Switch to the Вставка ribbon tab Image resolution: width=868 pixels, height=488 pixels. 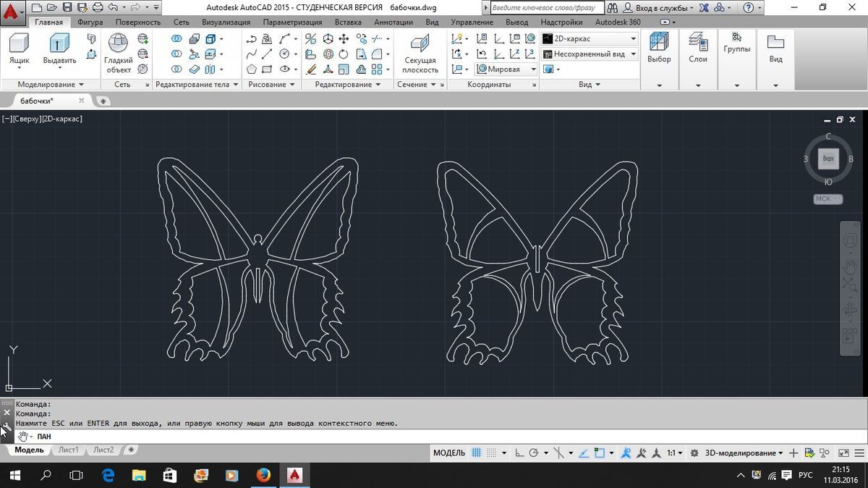click(x=348, y=22)
